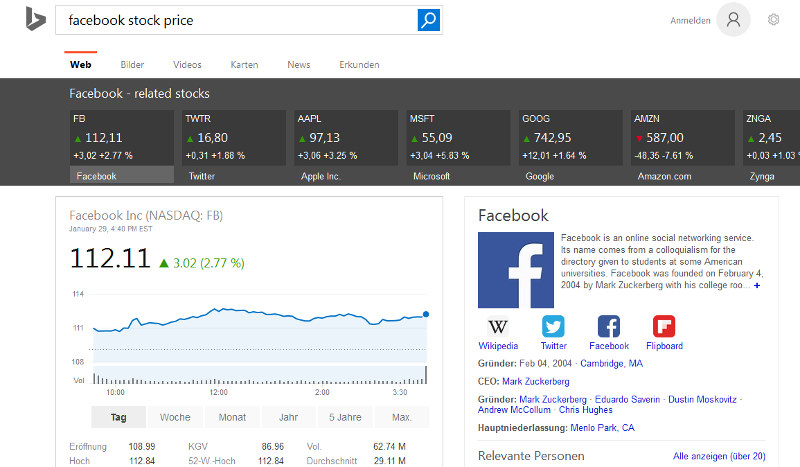Click the blue search magnifier button

click(429, 20)
